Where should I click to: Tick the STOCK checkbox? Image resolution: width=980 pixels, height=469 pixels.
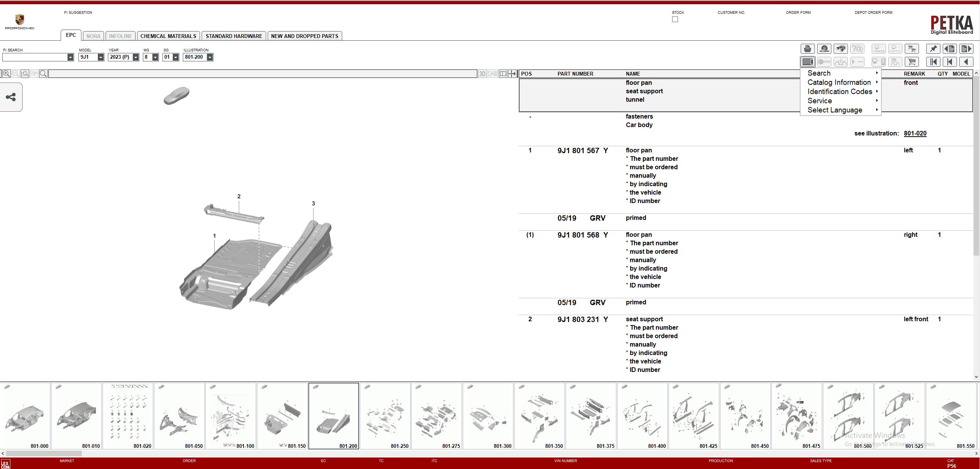(675, 19)
